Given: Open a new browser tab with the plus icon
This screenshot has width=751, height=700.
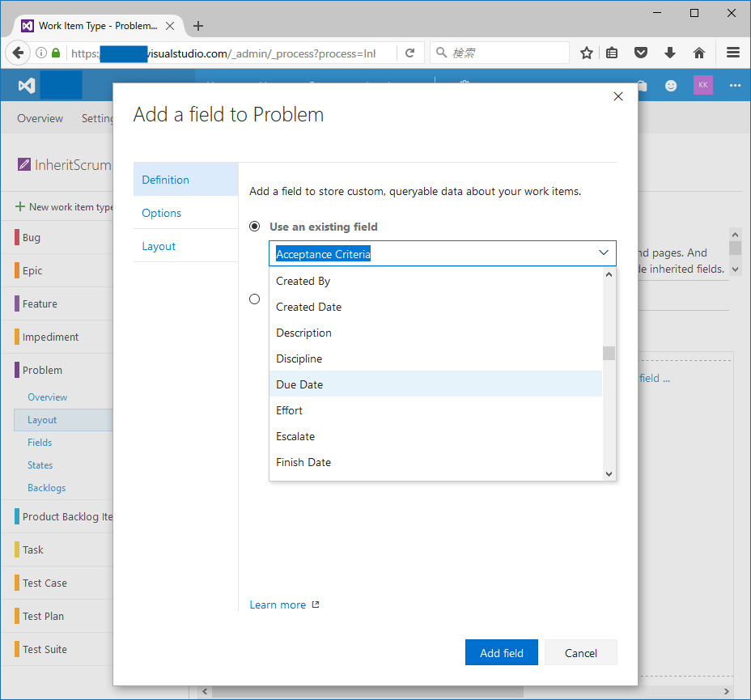Looking at the screenshot, I should (198, 26).
